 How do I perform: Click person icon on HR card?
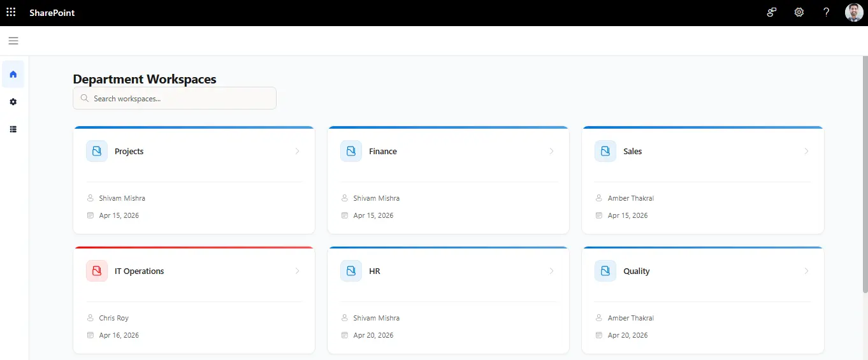344,318
